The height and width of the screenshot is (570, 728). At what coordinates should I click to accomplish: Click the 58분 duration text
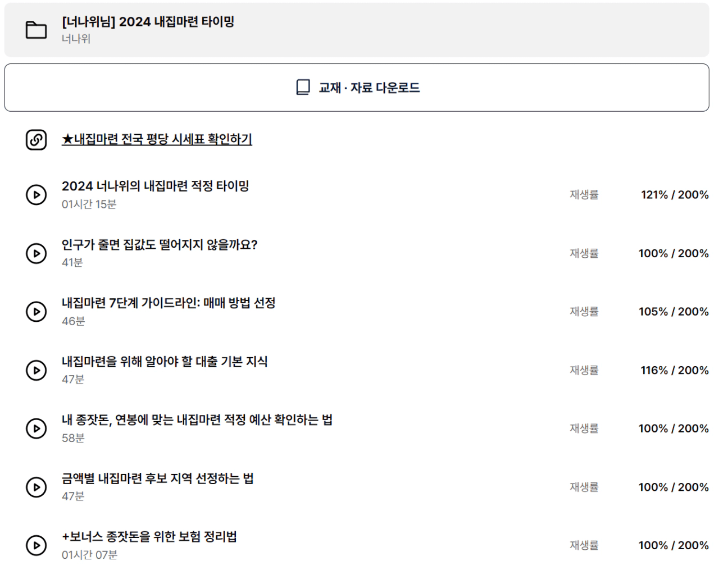[x=73, y=438]
